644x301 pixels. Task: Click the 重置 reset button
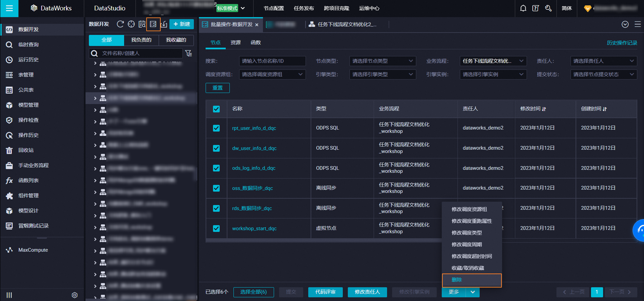(218, 88)
